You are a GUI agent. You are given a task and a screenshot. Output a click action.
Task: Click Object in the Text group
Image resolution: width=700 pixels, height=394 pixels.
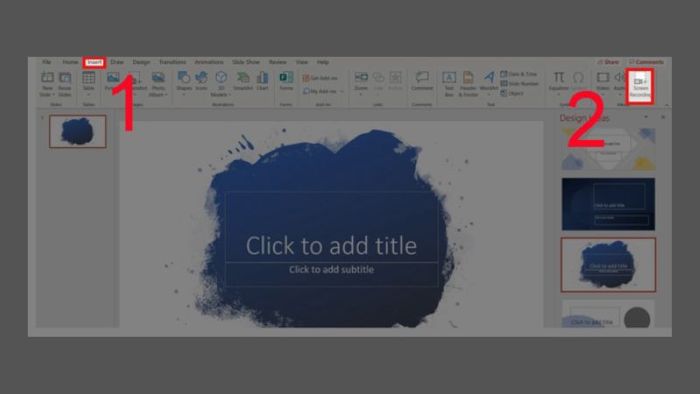pyautogui.click(x=512, y=94)
